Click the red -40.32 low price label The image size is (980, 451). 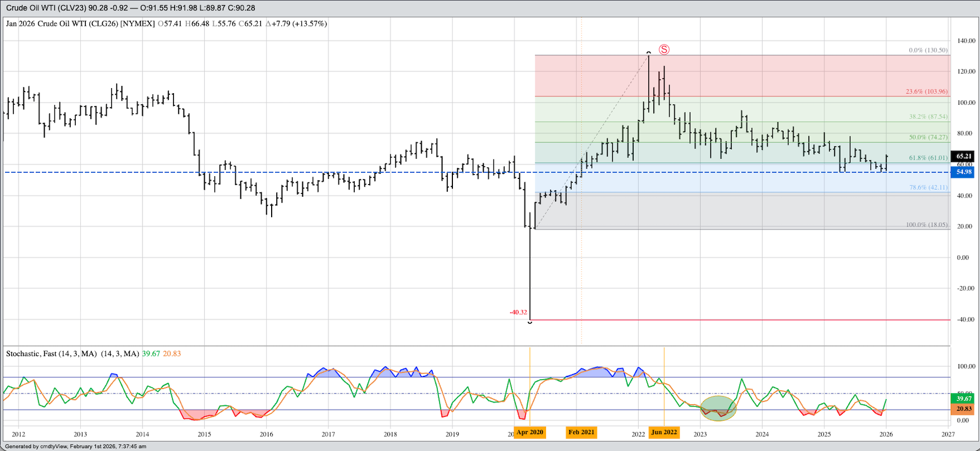coord(518,312)
